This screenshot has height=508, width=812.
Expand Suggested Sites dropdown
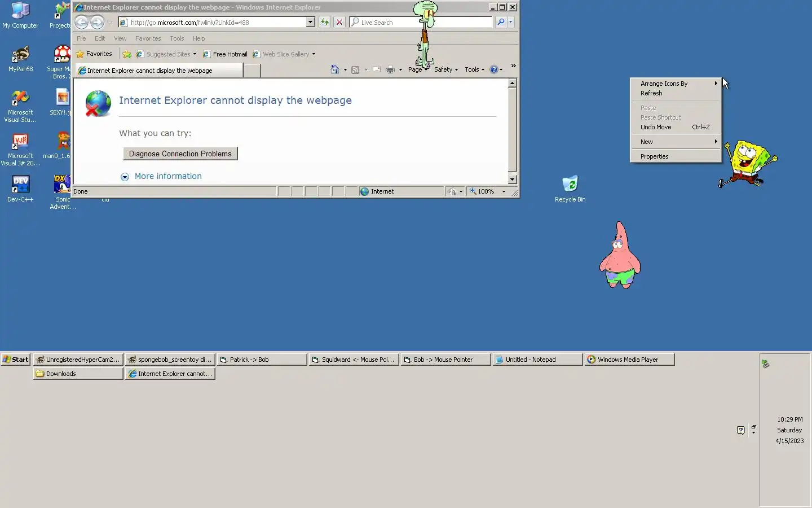click(x=195, y=54)
